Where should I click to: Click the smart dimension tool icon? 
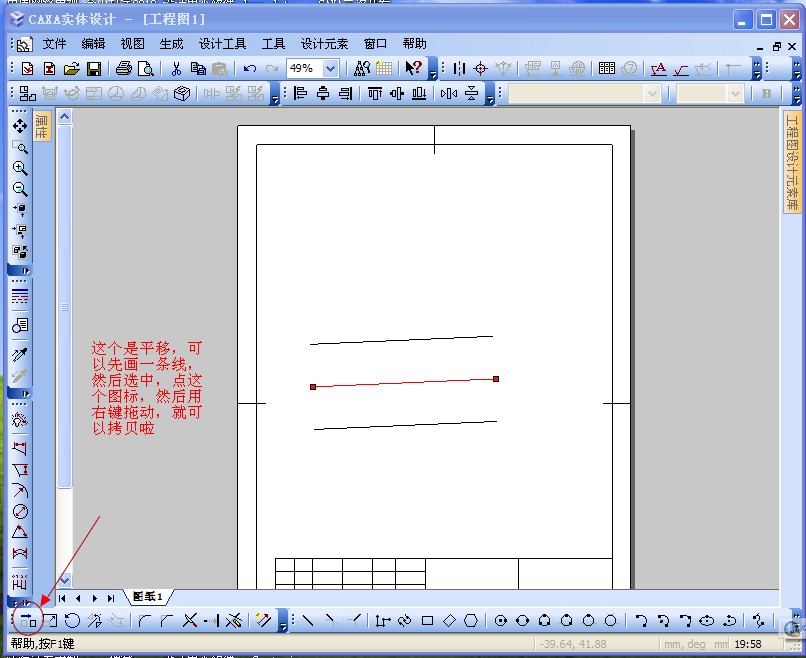click(20, 421)
